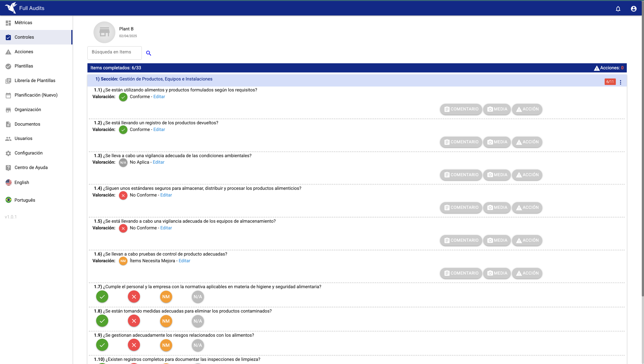Image resolution: width=644 pixels, height=364 pixels.
Task: Go to Métricas in sidebar
Action: (x=36, y=23)
